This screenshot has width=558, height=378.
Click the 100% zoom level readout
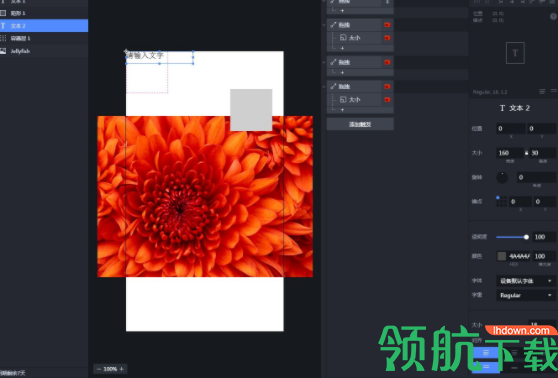(110, 369)
